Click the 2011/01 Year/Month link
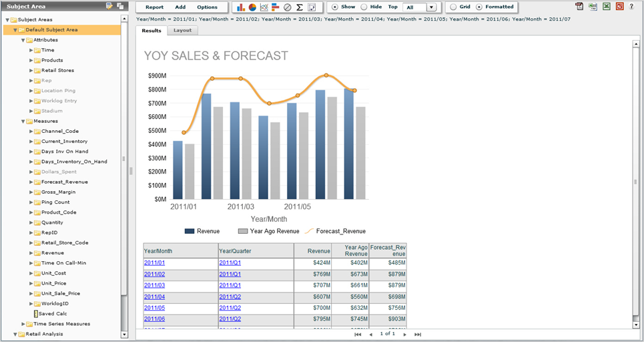The image size is (644, 342). 154,263
